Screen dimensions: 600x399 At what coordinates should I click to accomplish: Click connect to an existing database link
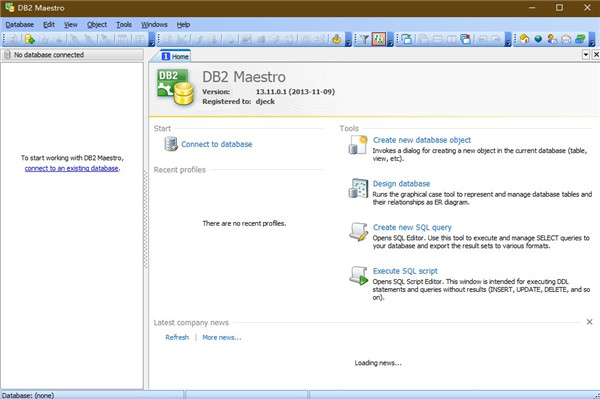click(72, 168)
